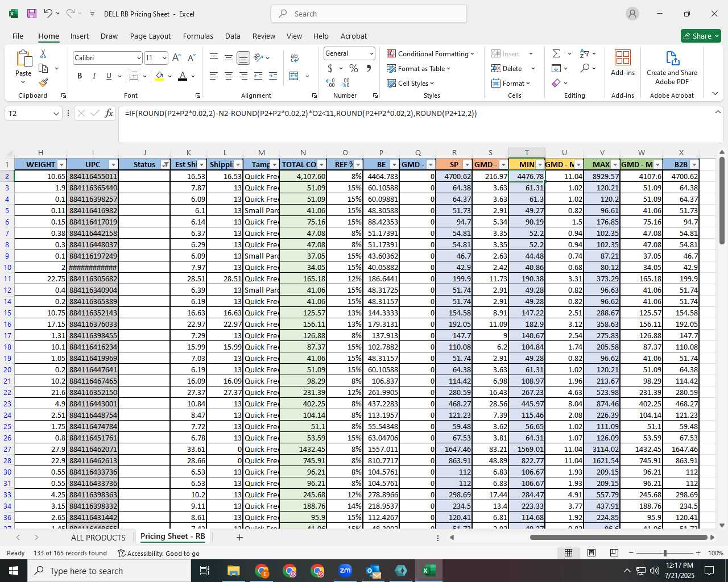Open the Name Box dropdown arrow
The height and width of the screenshot is (582, 728).
point(56,113)
